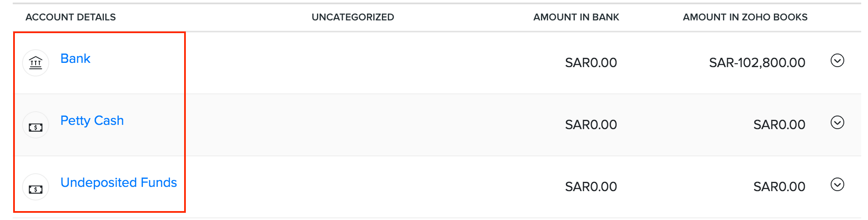Open the Undeposited Funds account link
This screenshot has height=220, width=868.
(x=118, y=183)
